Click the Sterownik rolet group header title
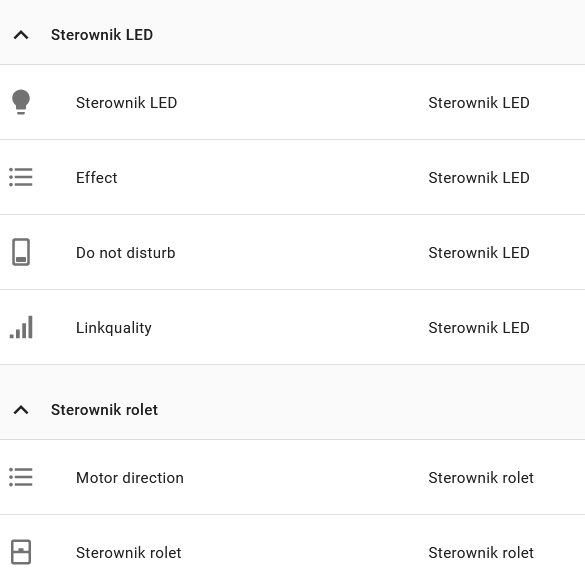Image resolution: width=585 pixels, height=572 pixels. (x=104, y=410)
